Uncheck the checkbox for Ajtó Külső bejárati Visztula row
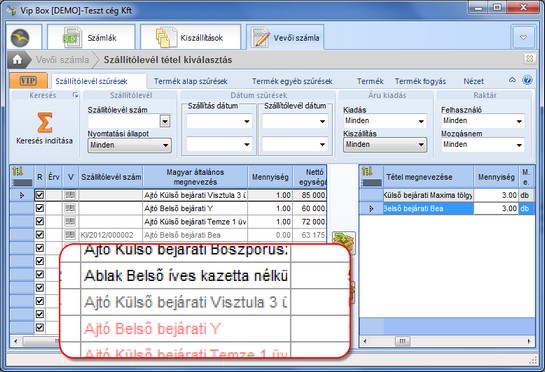 click(x=40, y=195)
